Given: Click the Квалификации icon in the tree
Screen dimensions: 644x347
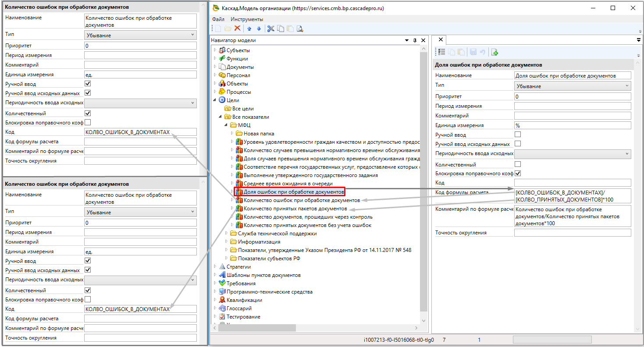Looking at the screenshot, I should click(222, 300).
